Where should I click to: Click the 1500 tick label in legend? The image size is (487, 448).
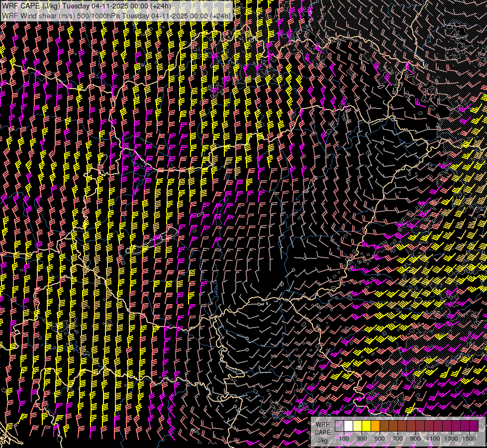(469, 439)
